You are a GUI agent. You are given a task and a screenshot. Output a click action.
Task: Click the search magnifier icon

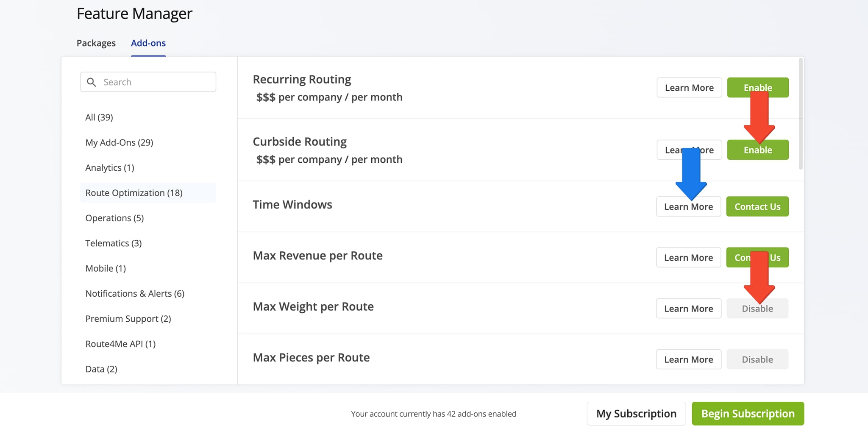[91, 82]
